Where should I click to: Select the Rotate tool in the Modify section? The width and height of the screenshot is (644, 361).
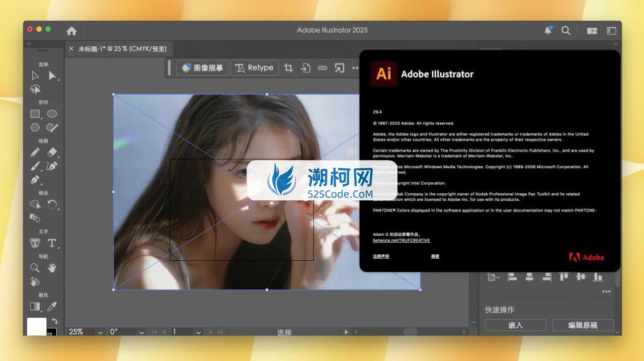(52, 204)
